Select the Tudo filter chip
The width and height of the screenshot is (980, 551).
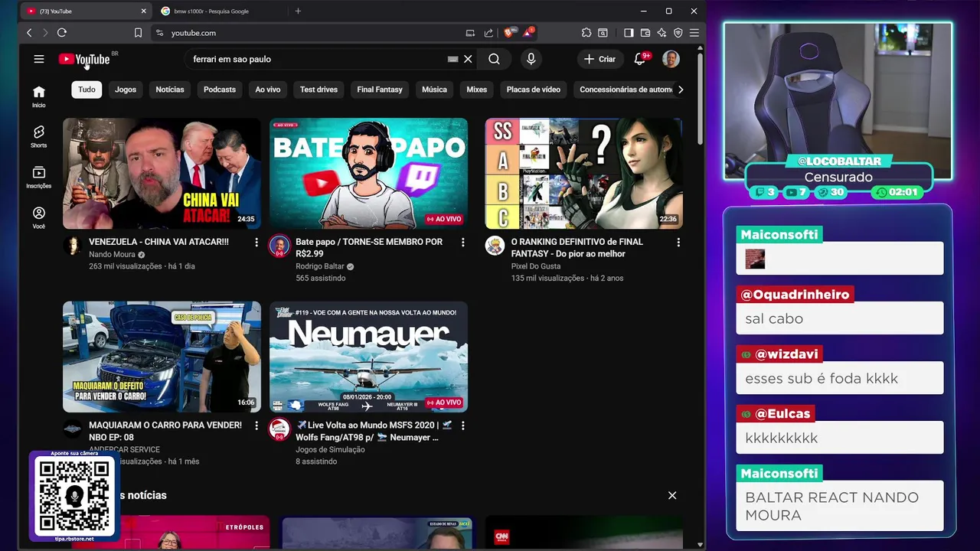tap(87, 90)
